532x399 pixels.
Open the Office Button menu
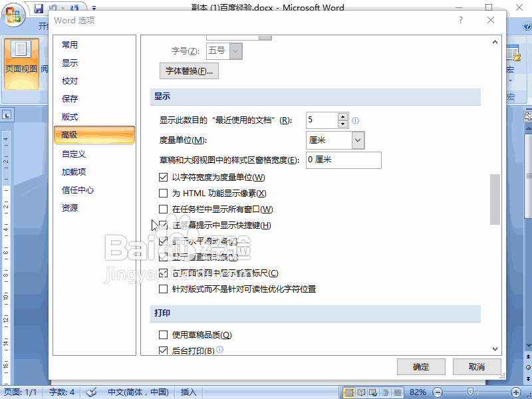pyautogui.click(x=13, y=15)
